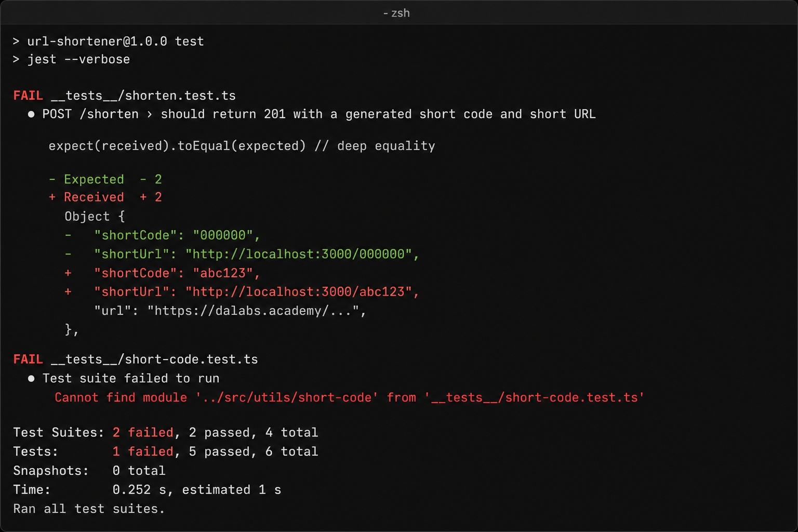Click the "url": "https://dalabs.academy/..." line

[x=230, y=311]
